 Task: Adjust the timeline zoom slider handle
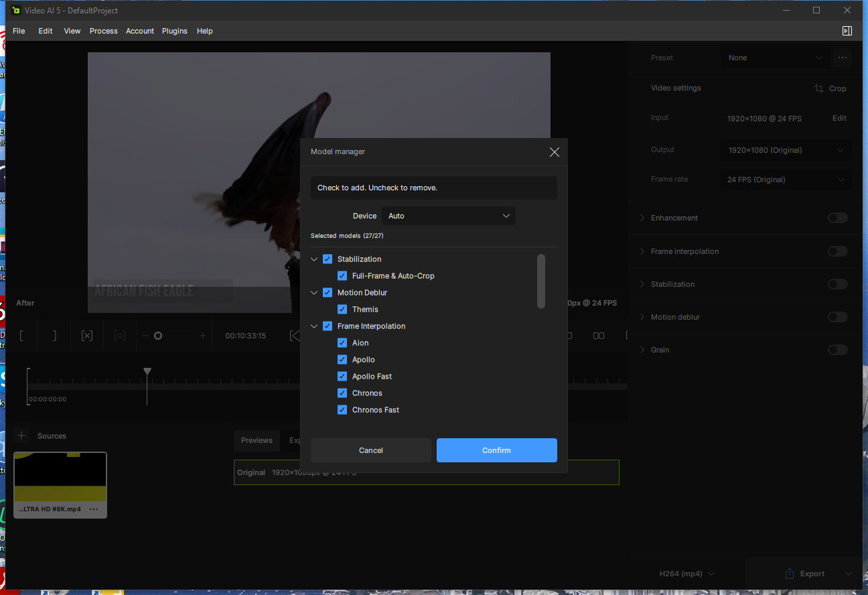coord(158,336)
